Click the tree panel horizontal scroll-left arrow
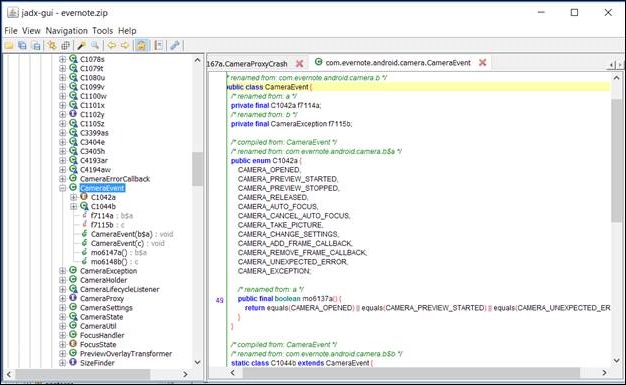Screen dimensions: 626x385 pos(9,374)
